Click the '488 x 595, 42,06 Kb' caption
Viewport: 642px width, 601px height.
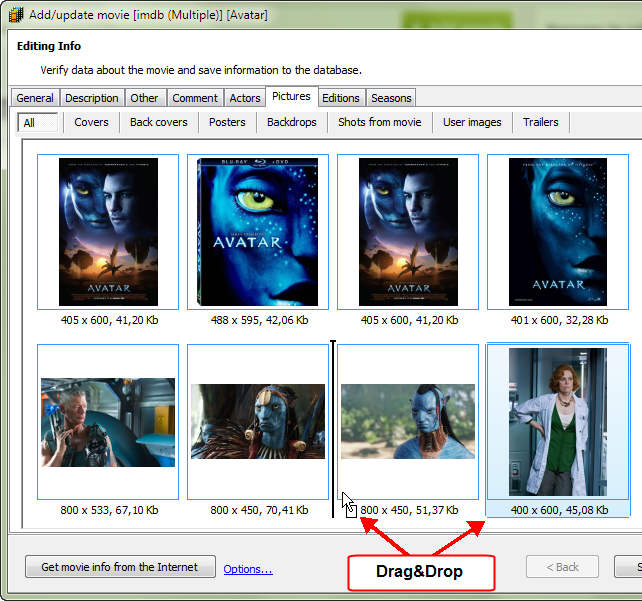pyautogui.click(x=259, y=320)
